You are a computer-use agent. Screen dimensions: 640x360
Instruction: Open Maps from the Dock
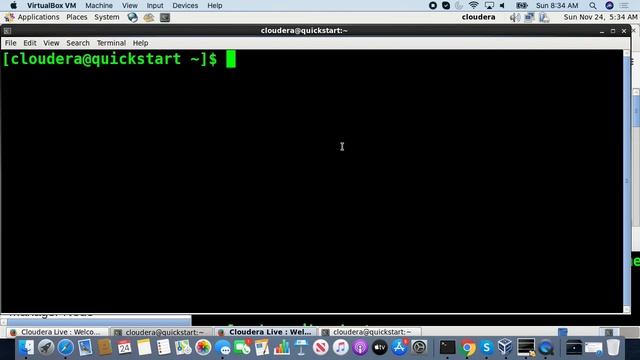pyautogui.click(x=183, y=347)
